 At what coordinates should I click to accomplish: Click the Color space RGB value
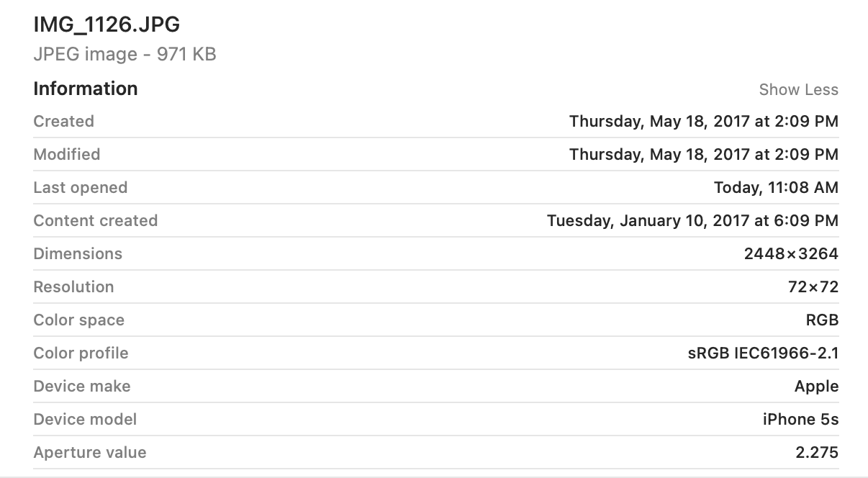coord(822,320)
